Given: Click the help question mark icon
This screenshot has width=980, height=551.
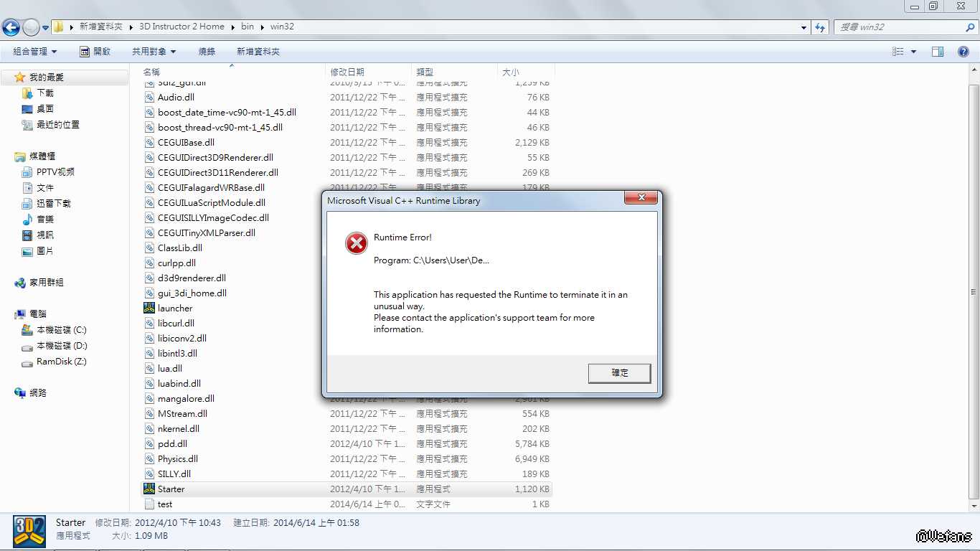Looking at the screenshot, I should [x=963, y=52].
